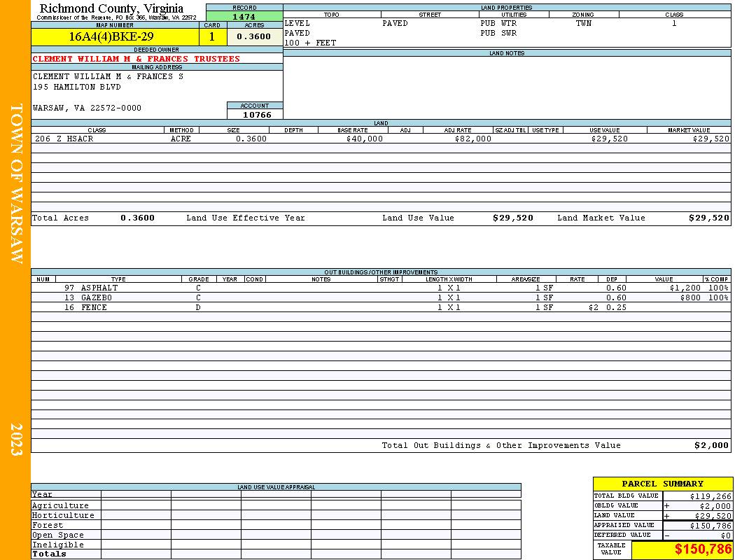Click the Parcel Summary yellow header
The image size is (735, 560).
tap(662, 484)
